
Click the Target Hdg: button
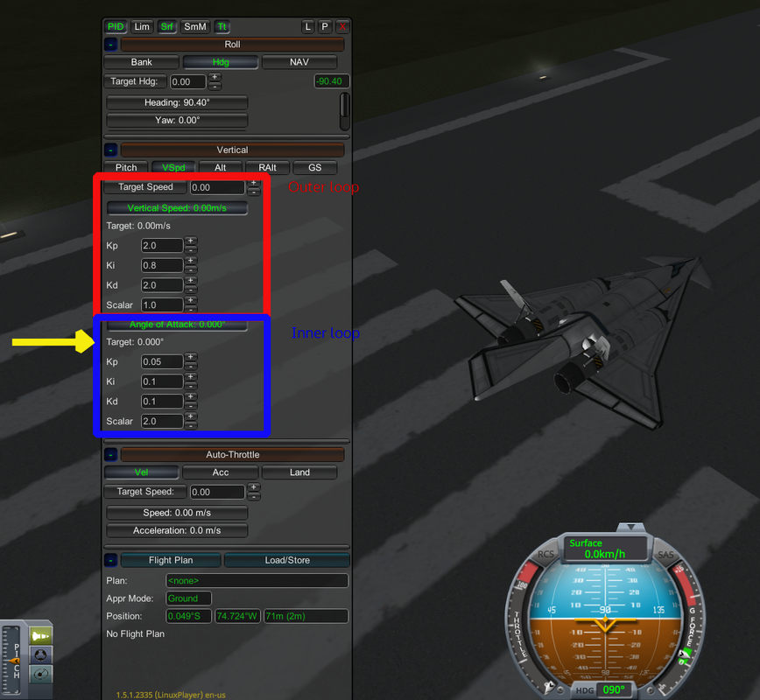pos(135,81)
